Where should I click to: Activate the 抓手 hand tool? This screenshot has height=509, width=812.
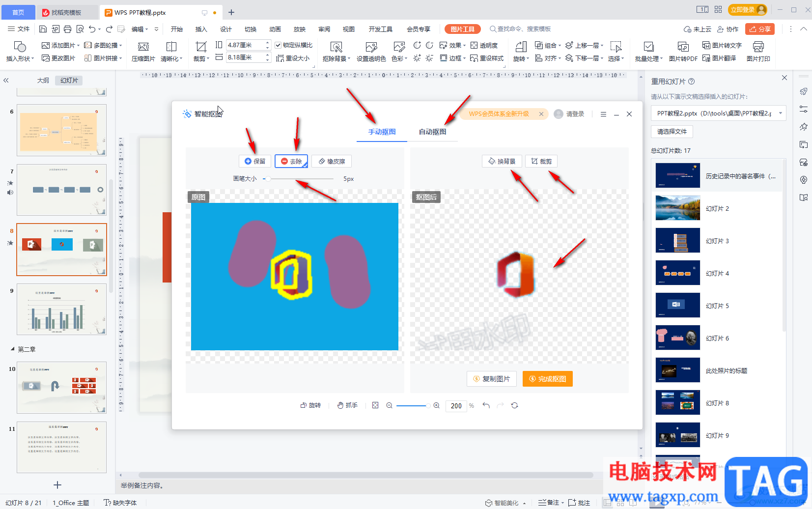click(x=347, y=405)
